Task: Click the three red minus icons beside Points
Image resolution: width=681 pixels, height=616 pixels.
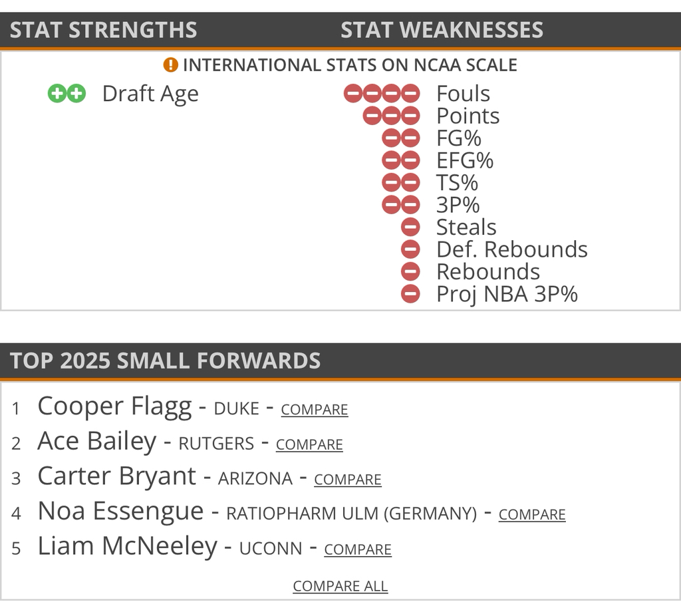Action: (x=391, y=116)
